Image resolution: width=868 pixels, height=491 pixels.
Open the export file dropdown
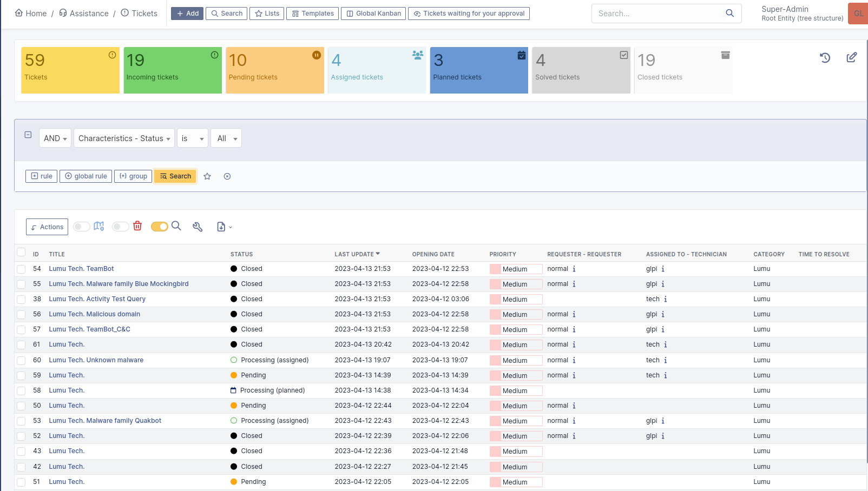pos(224,227)
